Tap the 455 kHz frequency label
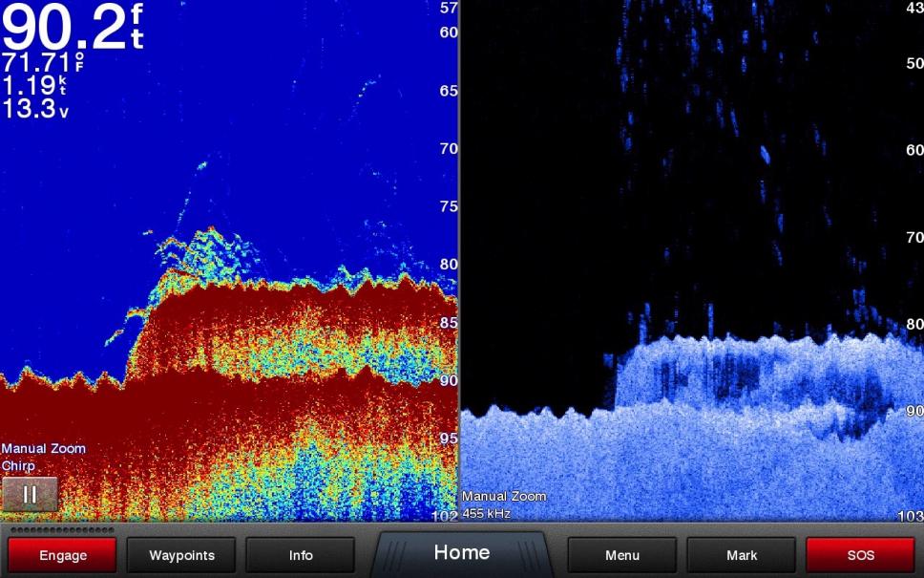924x578 pixels. (486, 514)
